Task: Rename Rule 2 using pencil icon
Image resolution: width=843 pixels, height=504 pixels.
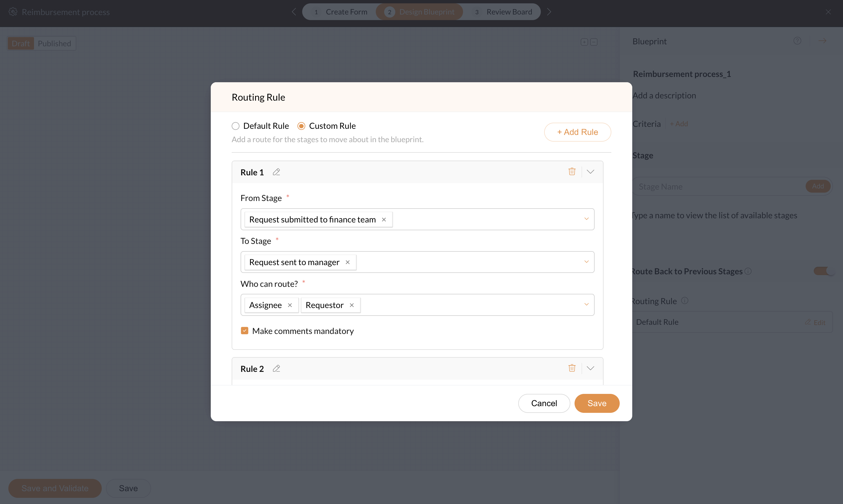Action: 277,369
